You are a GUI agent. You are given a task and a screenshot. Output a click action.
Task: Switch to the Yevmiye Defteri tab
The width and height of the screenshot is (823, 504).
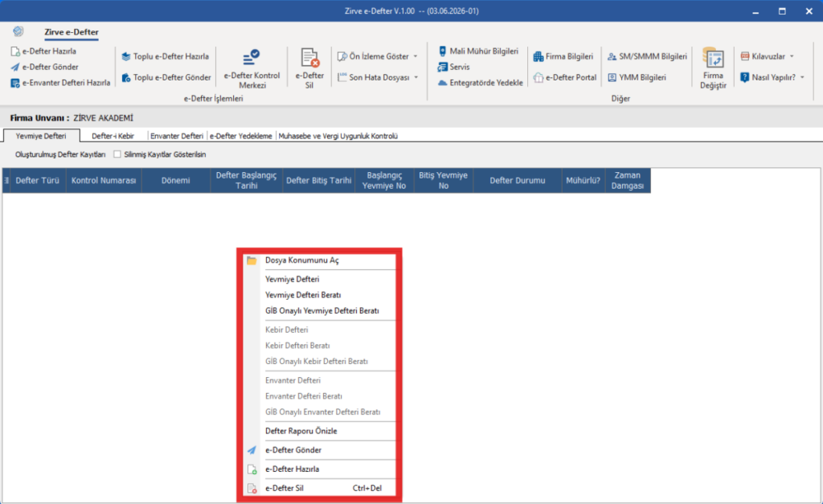41,136
